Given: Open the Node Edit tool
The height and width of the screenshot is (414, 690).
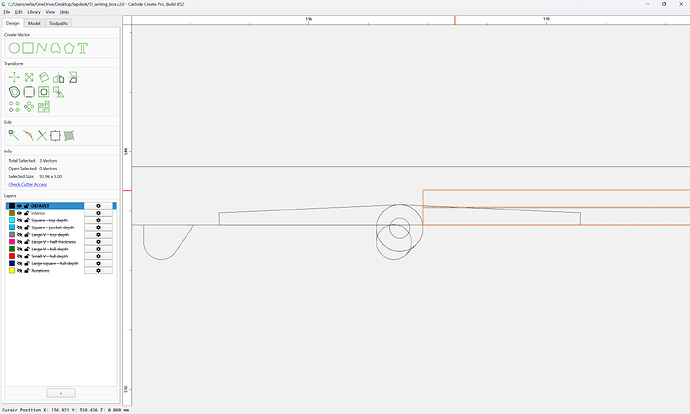Looking at the screenshot, I should (x=14, y=136).
